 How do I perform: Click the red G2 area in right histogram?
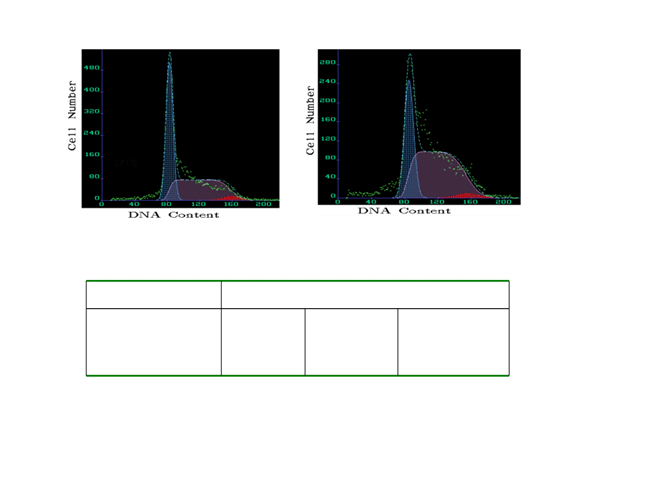(x=465, y=196)
